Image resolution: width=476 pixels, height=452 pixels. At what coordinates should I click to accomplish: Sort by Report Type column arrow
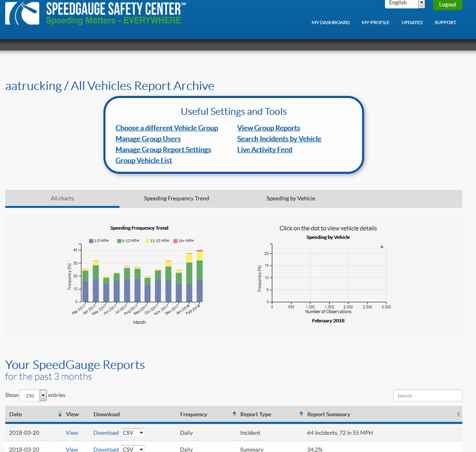[x=301, y=414]
